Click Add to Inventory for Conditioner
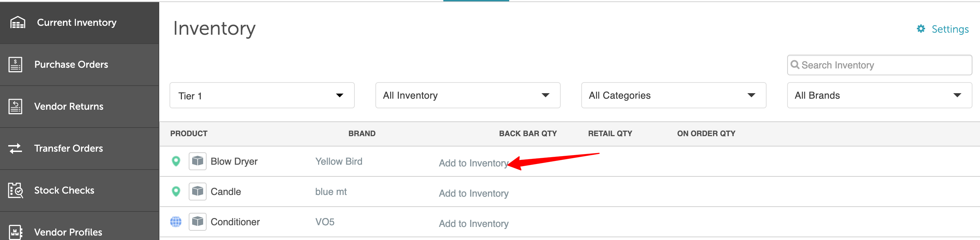 click(473, 223)
